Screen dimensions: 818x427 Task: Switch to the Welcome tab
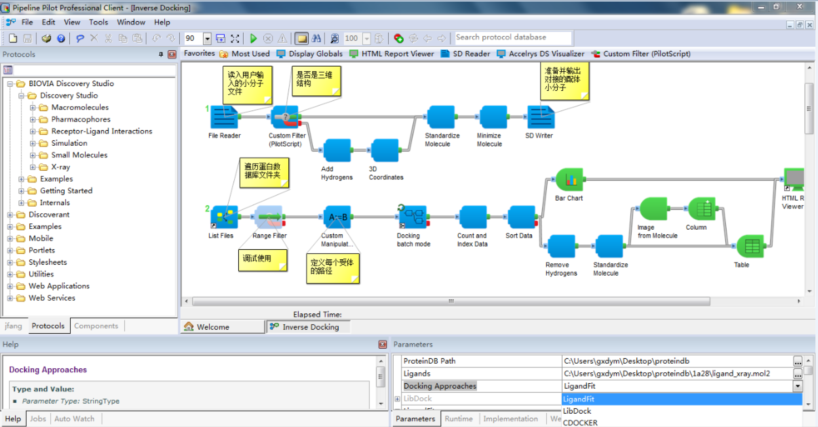tap(223, 327)
